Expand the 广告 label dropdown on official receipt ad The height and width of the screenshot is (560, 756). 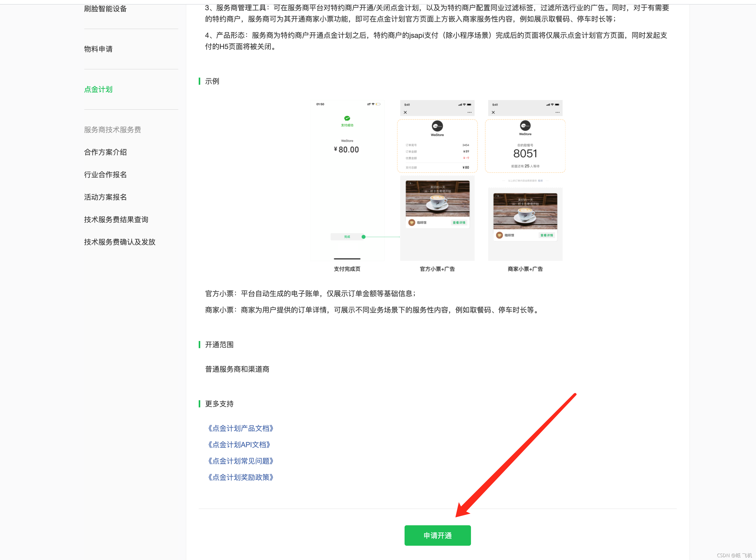click(x=410, y=183)
